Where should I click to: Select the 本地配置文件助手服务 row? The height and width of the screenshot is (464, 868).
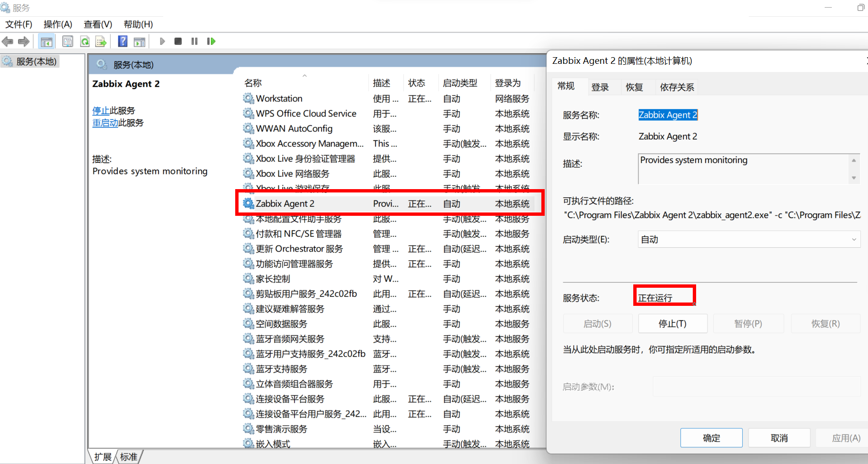tap(388, 219)
